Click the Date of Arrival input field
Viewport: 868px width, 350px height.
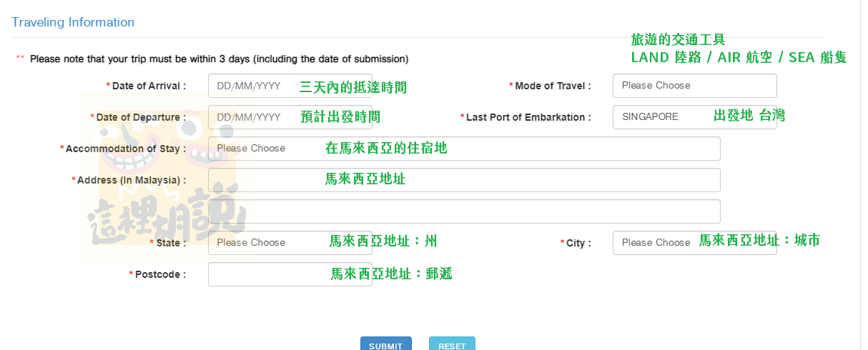click(x=290, y=86)
